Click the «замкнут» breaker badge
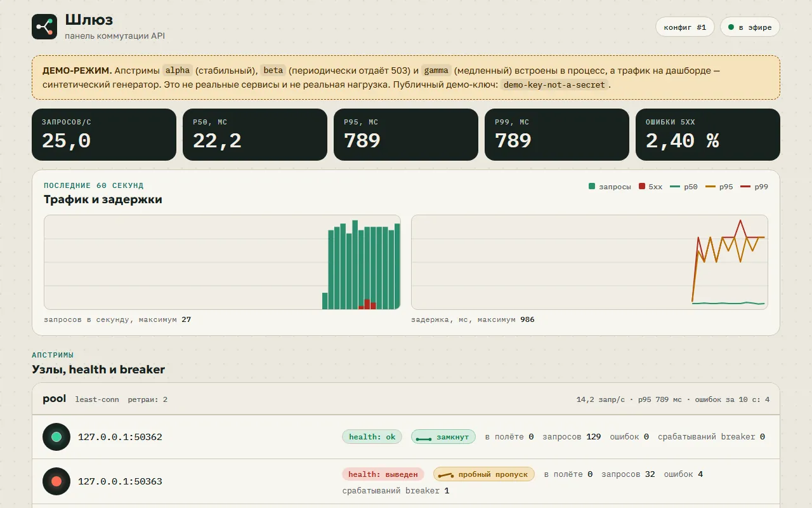The height and width of the screenshot is (508, 812). 443,437
